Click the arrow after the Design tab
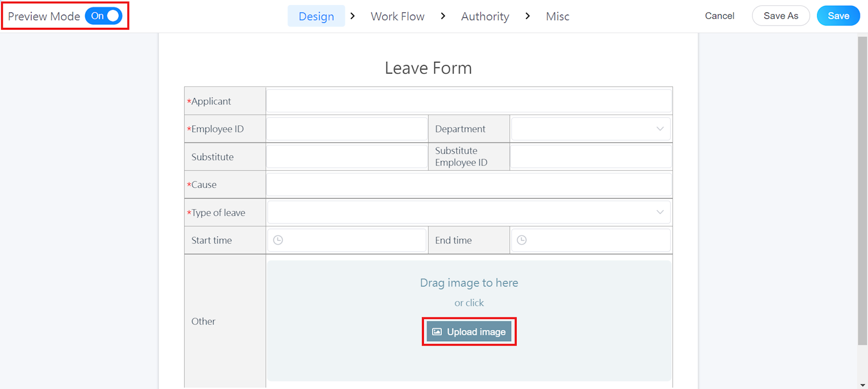The image size is (868, 389). pos(353,16)
